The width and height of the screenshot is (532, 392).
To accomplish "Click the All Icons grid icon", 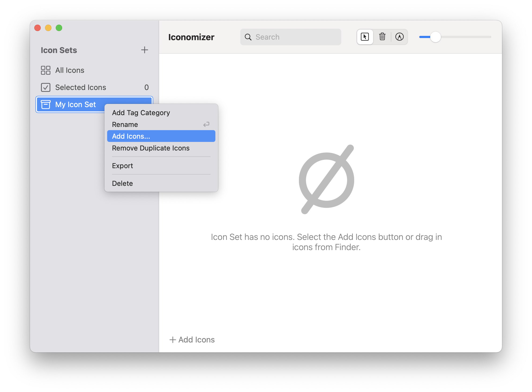I will [x=46, y=70].
